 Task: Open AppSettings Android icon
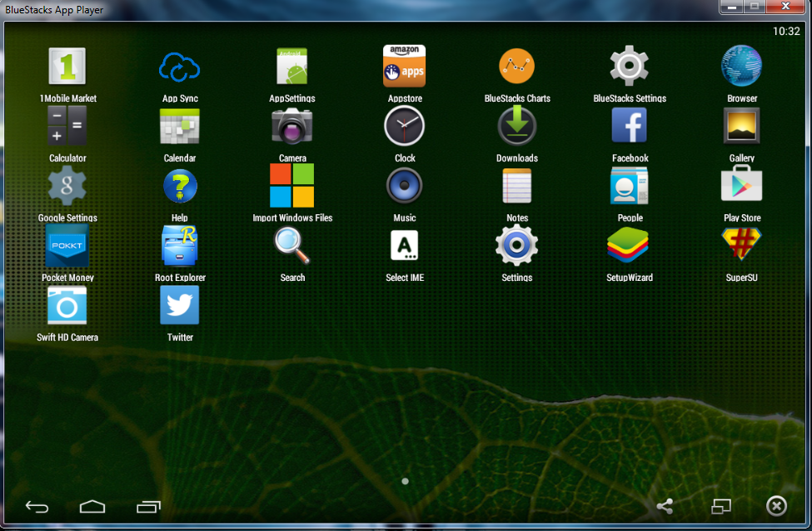(x=292, y=66)
